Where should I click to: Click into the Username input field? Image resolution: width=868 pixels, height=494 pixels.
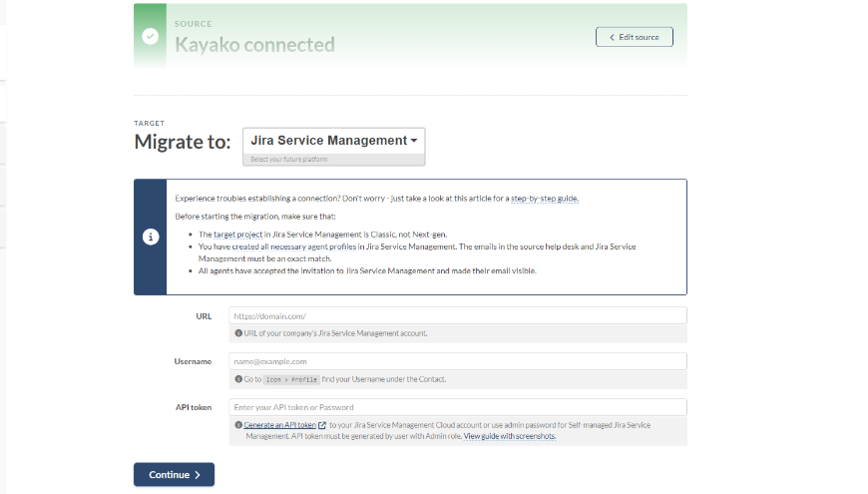tap(458, 361)
